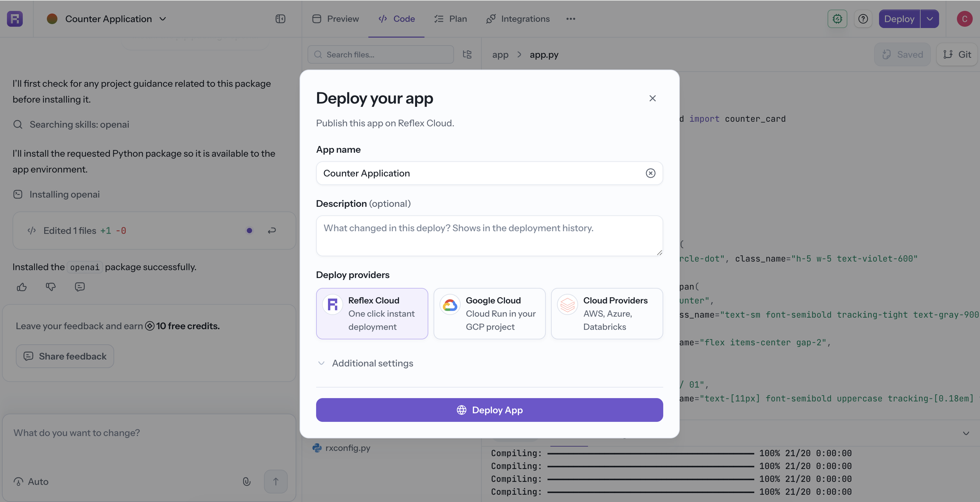Switch to the Preview tab
Viewport: 980px width, 502px height.
(336, 18)
